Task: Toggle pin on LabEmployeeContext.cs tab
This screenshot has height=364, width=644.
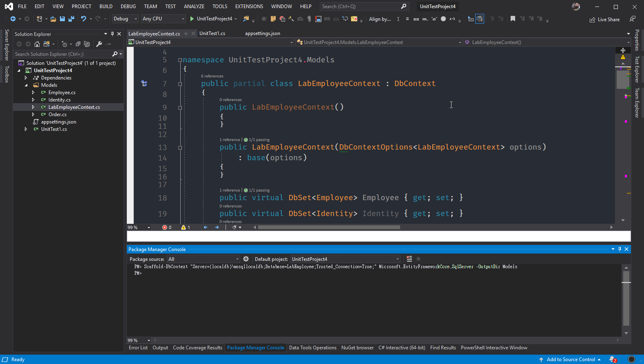Action: tap(186, 33)
